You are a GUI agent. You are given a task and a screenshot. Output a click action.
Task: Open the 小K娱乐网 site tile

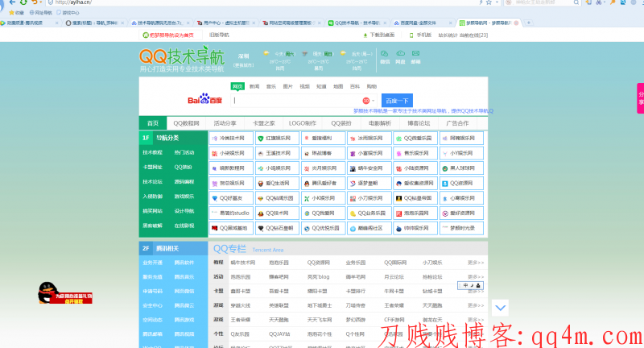point(324,198)
